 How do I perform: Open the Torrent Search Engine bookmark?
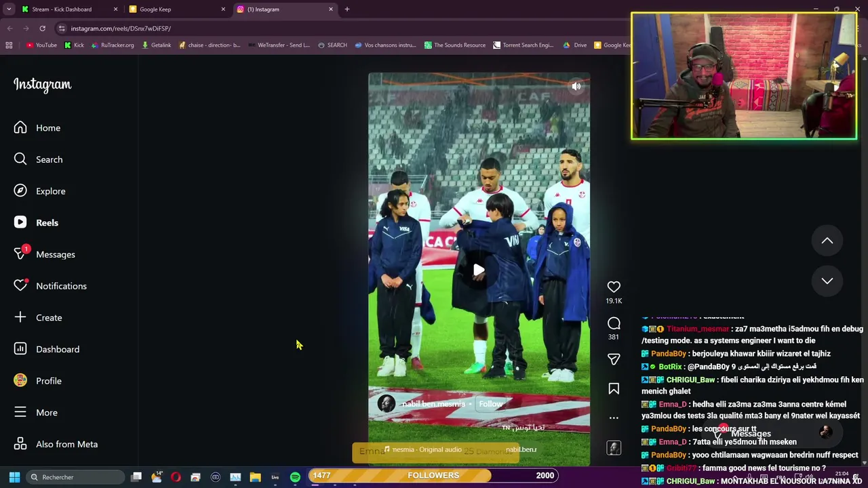pos(524,45)
